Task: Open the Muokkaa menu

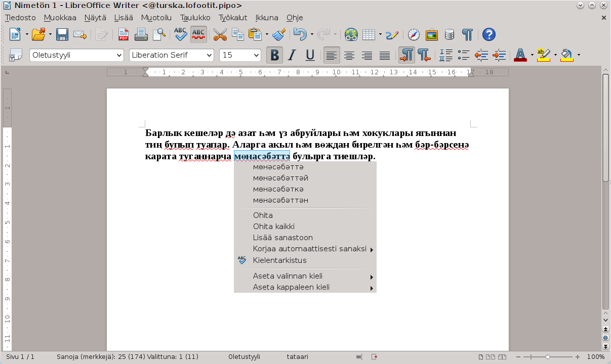Action: click(60, 17)
